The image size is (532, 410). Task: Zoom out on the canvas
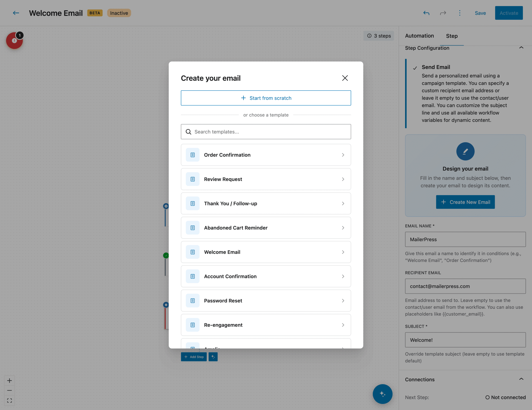coord(10,390)
